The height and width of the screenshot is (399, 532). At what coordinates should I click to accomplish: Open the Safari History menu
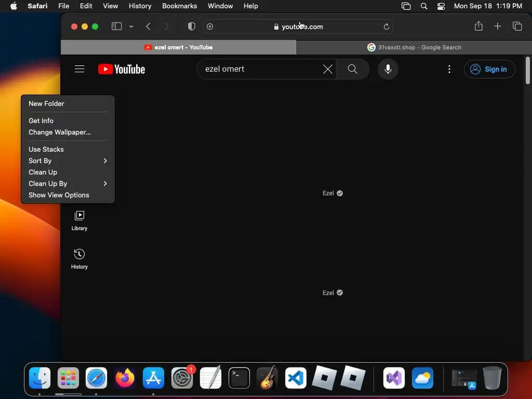pyautogui.click(x=140, y=6)
